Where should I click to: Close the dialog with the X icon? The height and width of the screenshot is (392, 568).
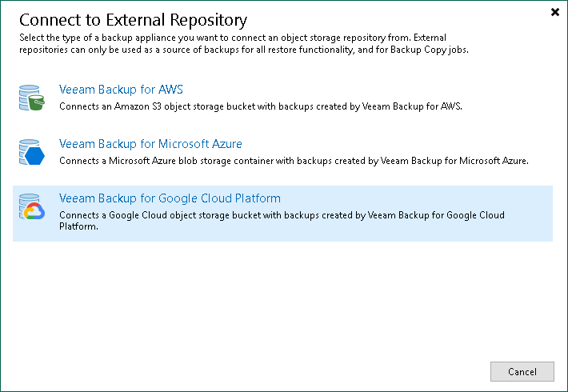pyautogui.click(x=555, y=12)
